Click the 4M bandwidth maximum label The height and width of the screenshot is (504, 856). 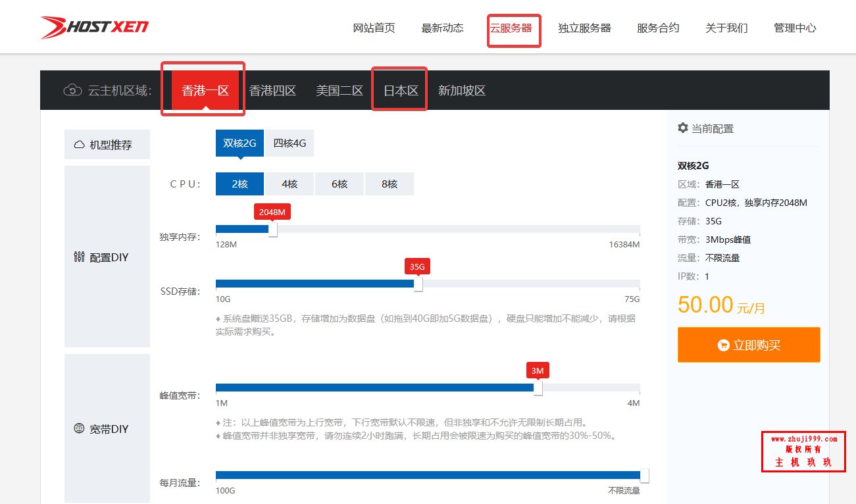[634, 403]
